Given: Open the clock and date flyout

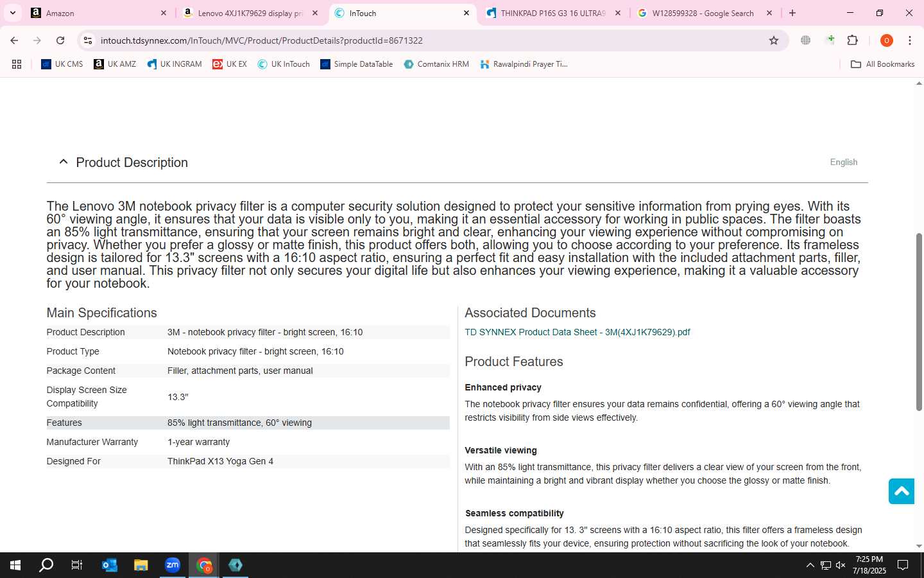Looking at the screenshot, I should tap(869, 565).
